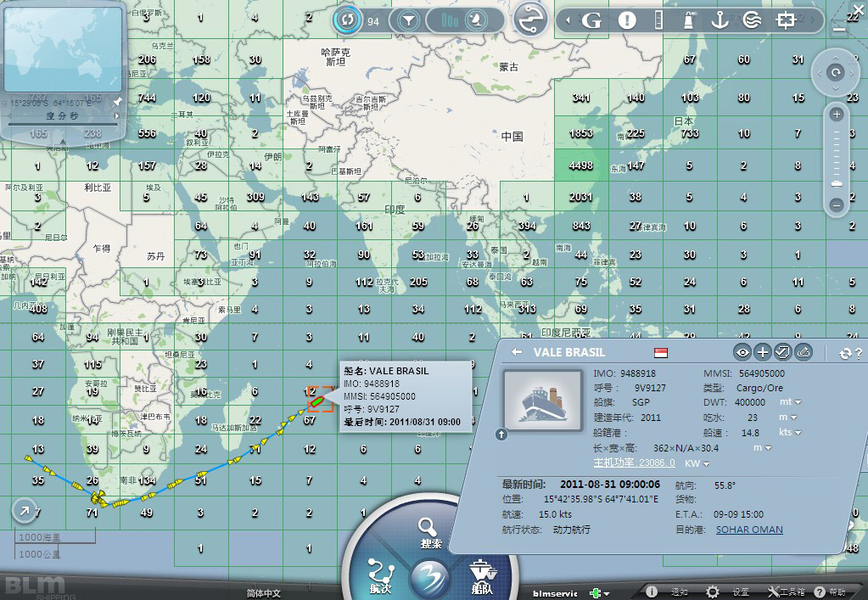The image size is (868, 600).
Task: Click the exclamation alert icon
Action: pos(627,21)
